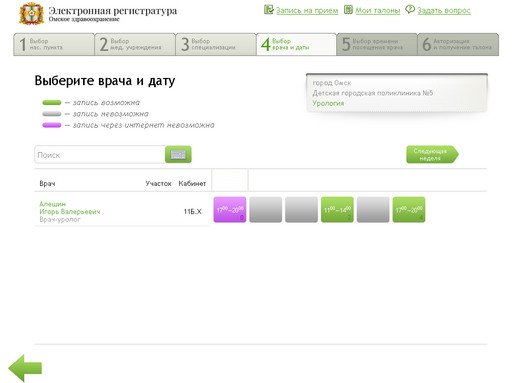Click the ticket icon beside Мои талоны

pyautogui.click(x=348, y=10)
